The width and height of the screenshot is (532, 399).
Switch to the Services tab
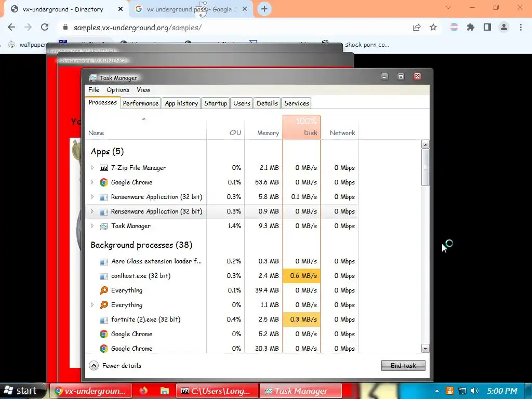[297, 103]
